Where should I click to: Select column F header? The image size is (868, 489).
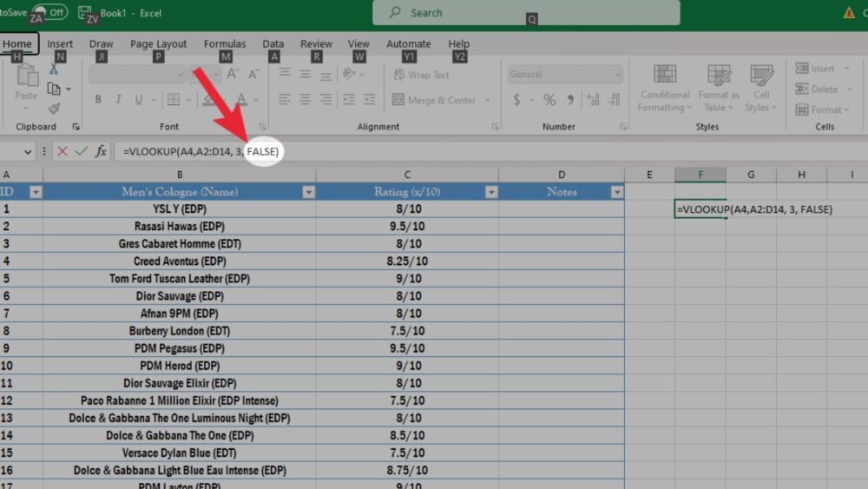tap(700, 175)
